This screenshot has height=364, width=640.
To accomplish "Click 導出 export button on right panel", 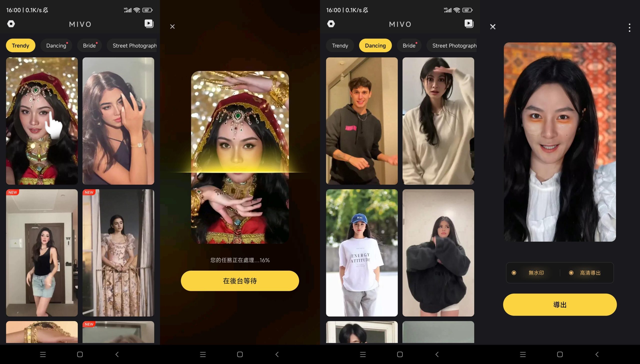I will (x=560, y=304).
